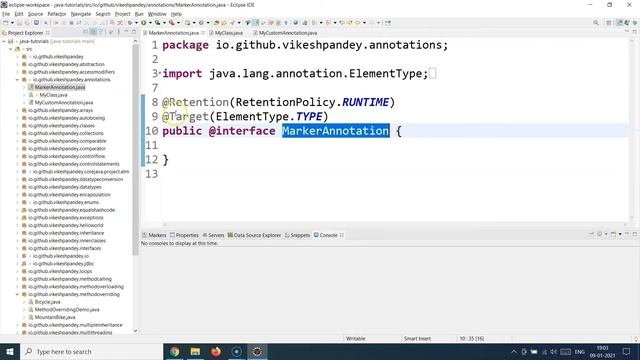The image size is (640, 360).
Task: Click the Writable status bar entry
Action: pos(356,338)
